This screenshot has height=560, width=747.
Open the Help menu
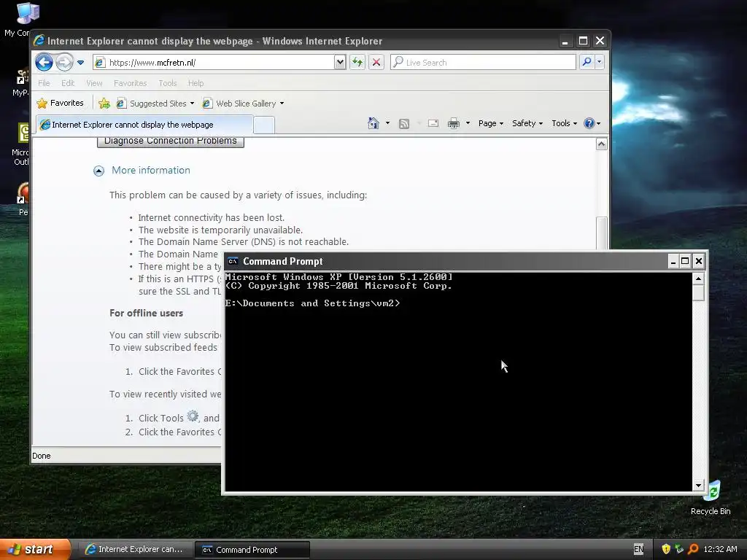pyautogui.click(x=196, y=83)
